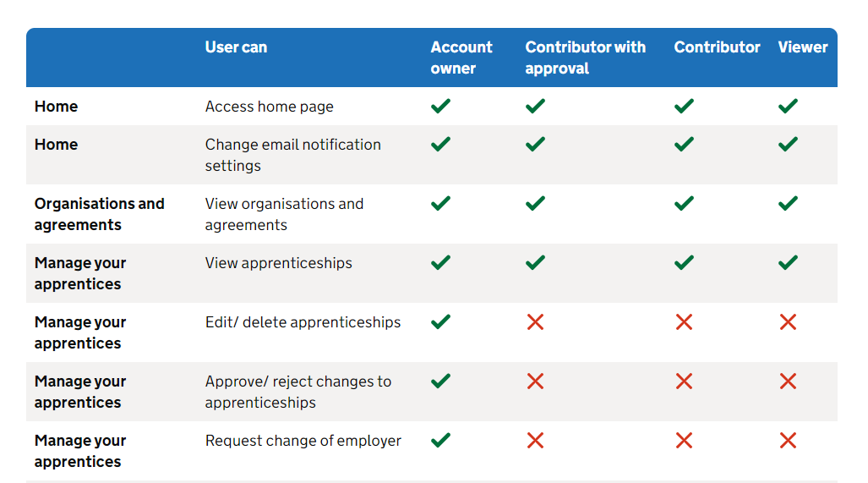Screen dimensions: 868x483
Task: Click Viewer checkmark for View organisations and agreements
Action: (x=788, y=204)
